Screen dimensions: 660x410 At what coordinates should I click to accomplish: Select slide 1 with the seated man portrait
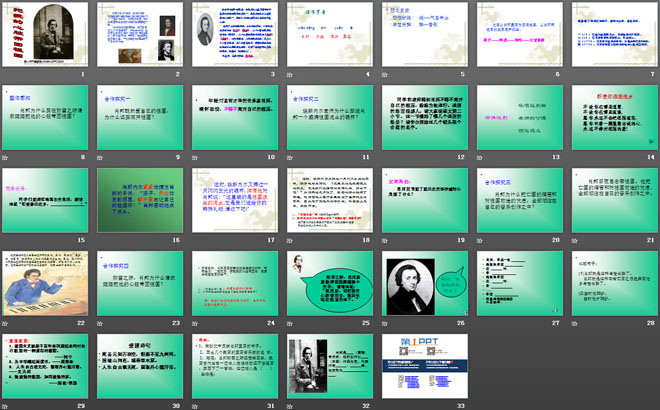pyautogui.click(x=47, y=34)
